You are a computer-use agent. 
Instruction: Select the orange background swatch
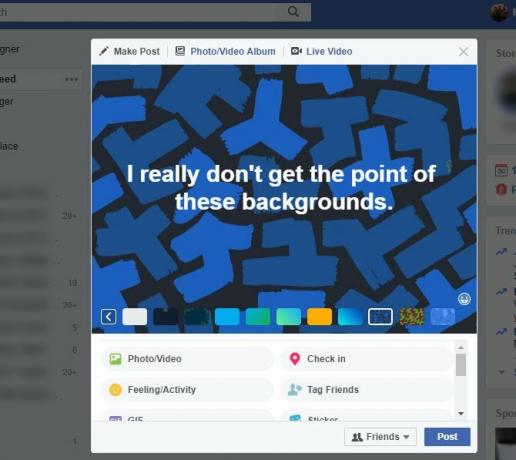click(319, 317)
